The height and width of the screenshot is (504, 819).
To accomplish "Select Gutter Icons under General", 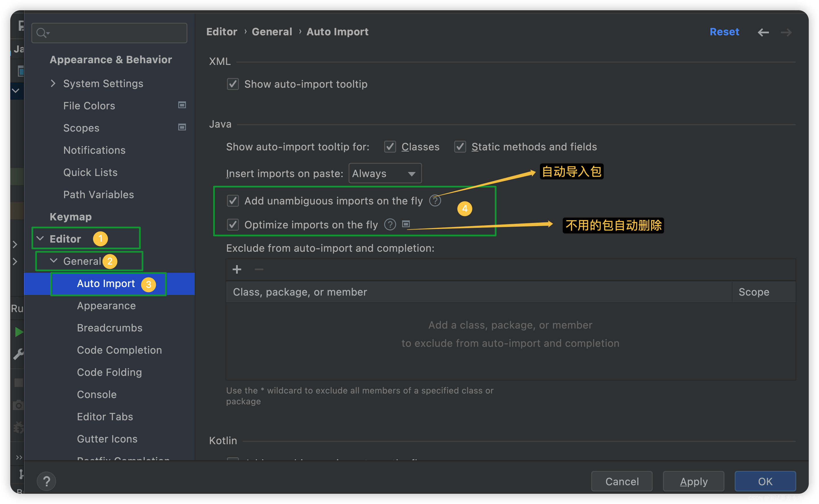I will (x=107, y=439).
